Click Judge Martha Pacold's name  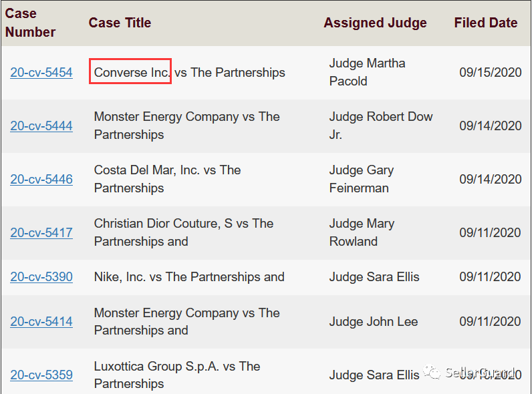367,72
